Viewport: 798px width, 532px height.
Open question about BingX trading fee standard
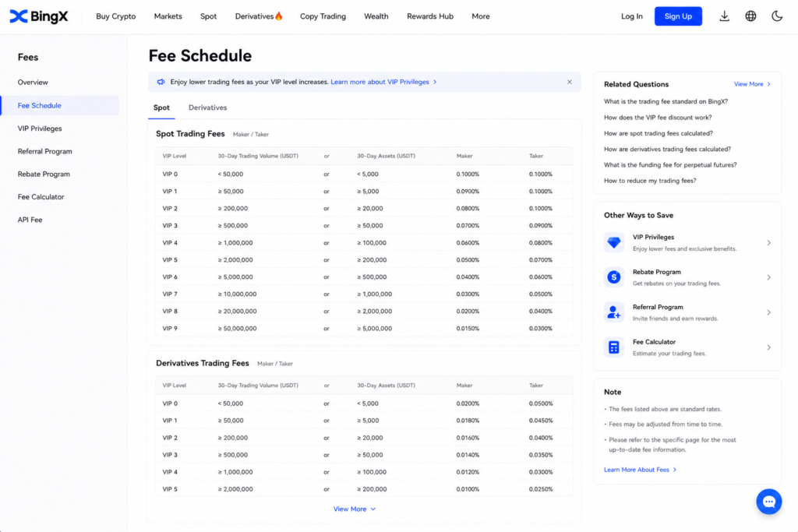pos(666,102)
